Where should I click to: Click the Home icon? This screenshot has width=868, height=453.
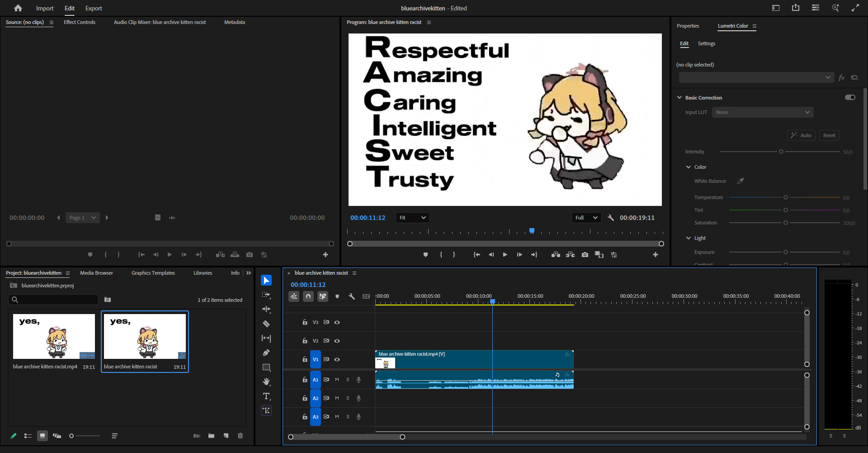point(18,8)
